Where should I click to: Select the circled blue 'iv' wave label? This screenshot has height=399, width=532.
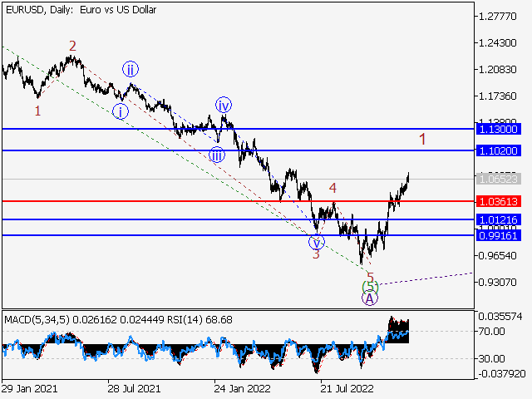tap(224, 106)
